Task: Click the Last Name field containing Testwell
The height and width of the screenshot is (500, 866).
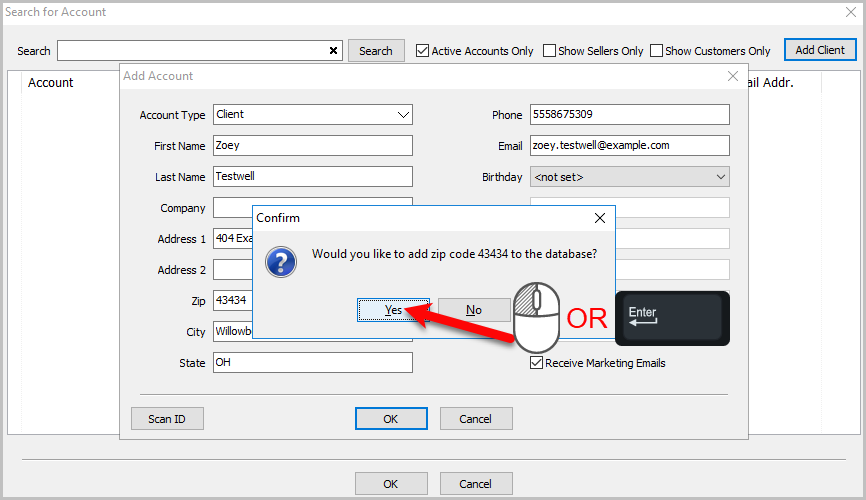Action: pos(313,176)
